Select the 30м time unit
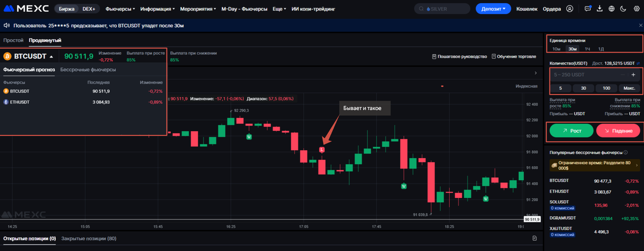 point(573,49)
